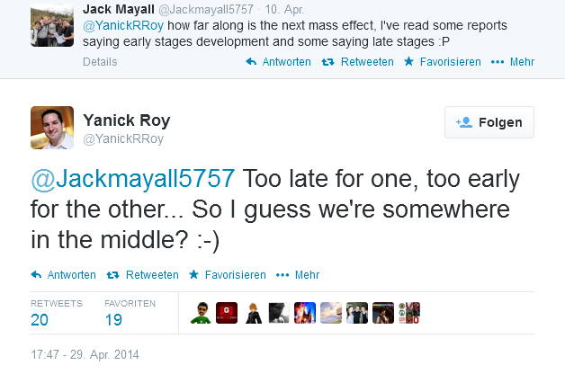Click the retweet icon on Jack Mayall's tweet
This screenshot has width=565, height=392.
(328, 62)
